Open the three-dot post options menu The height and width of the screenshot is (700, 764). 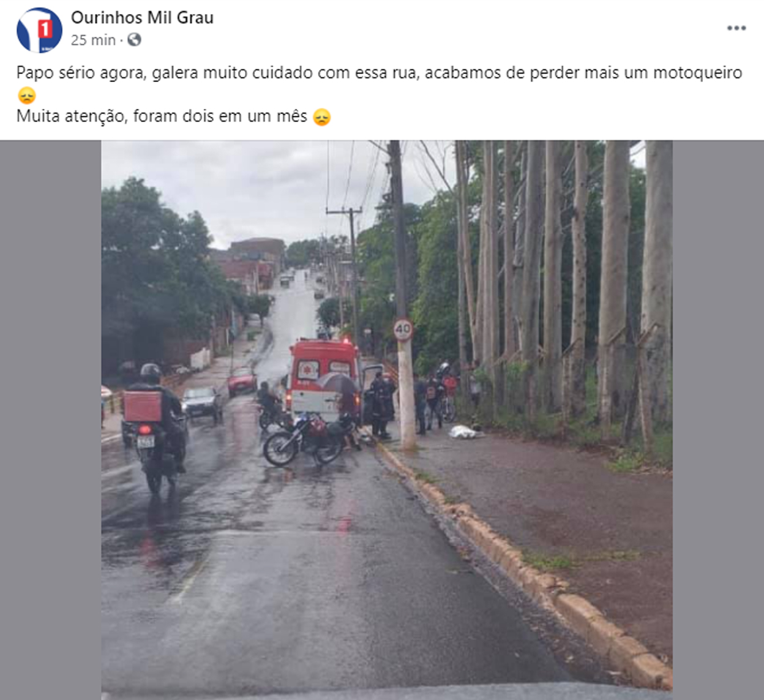(736, 28)
